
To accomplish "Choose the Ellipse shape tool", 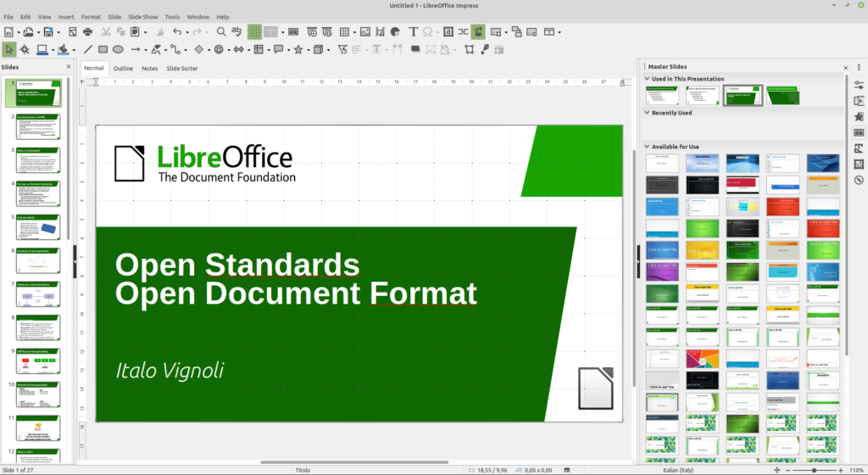I will pyautogui.click(x=118, y=50).
